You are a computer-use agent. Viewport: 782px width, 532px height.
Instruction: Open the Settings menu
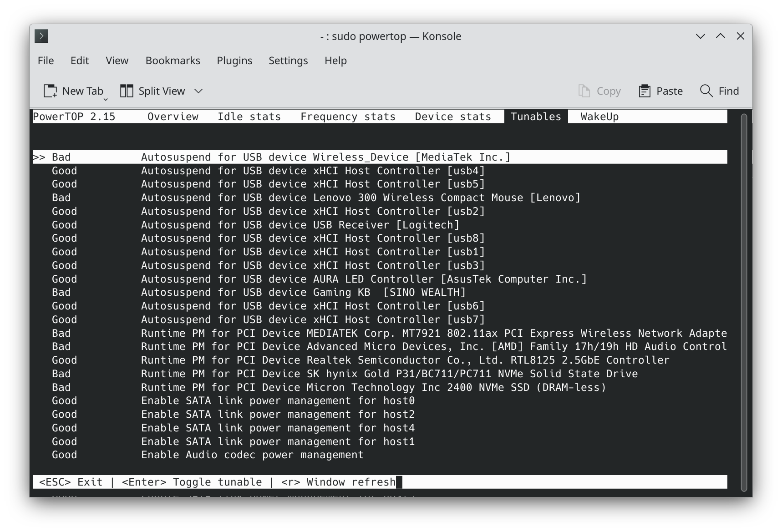288,61
